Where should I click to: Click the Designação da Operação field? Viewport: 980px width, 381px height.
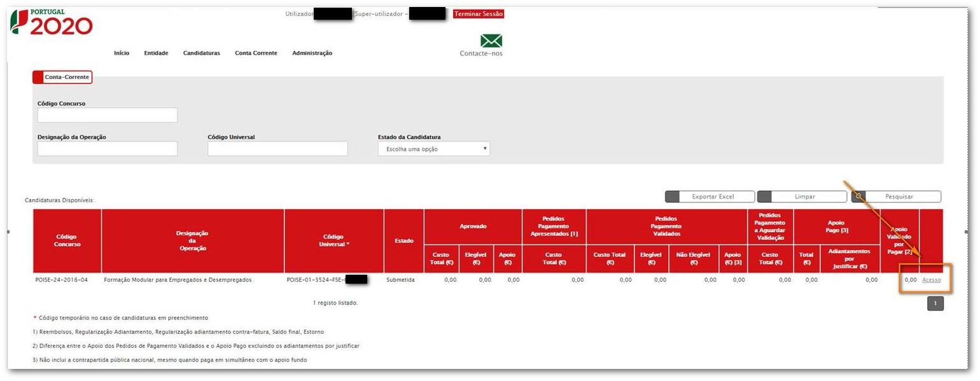tap(107, 149)
